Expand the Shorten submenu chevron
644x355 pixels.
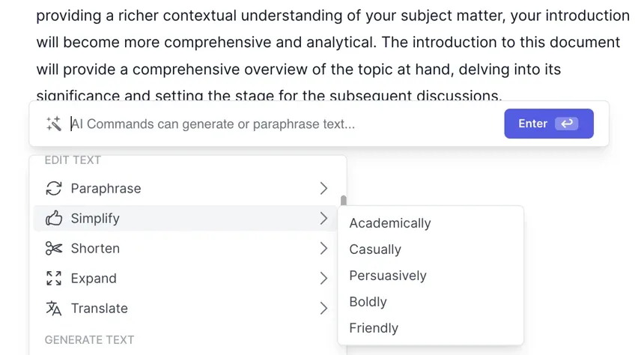[x=323, y=249]
